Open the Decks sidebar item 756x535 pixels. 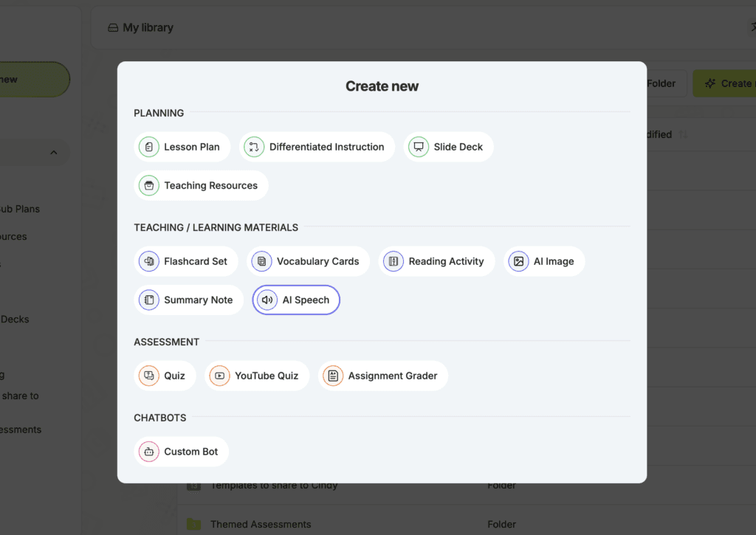pyautogui.click(x=15, y=319)
